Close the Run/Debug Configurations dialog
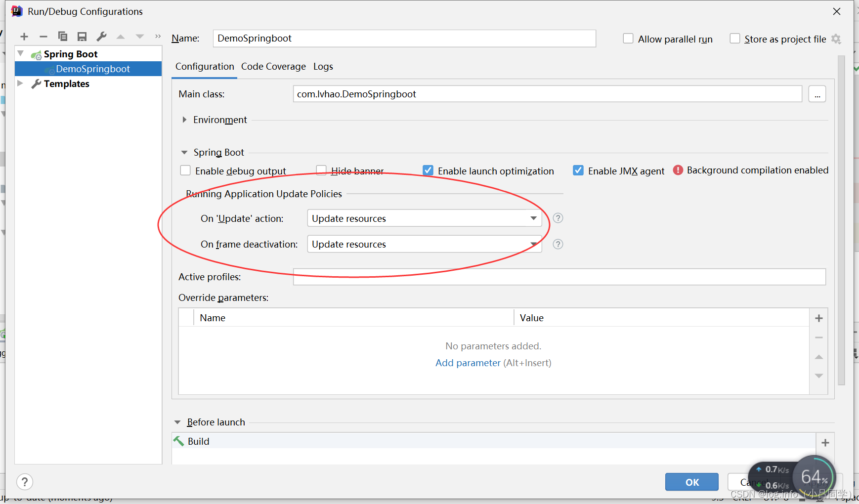The image size is (859, 504). 837,11
